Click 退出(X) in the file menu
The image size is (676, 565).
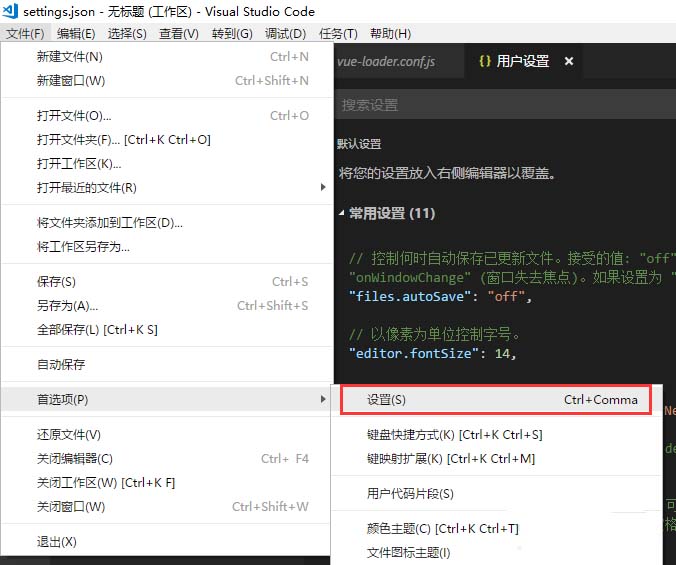(x=167, y=541)
